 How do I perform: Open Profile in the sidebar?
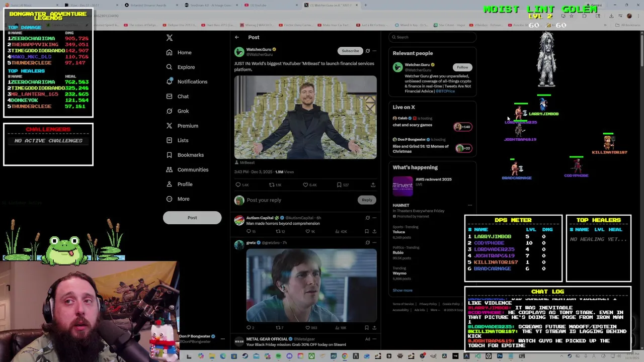tap(179, 184)
